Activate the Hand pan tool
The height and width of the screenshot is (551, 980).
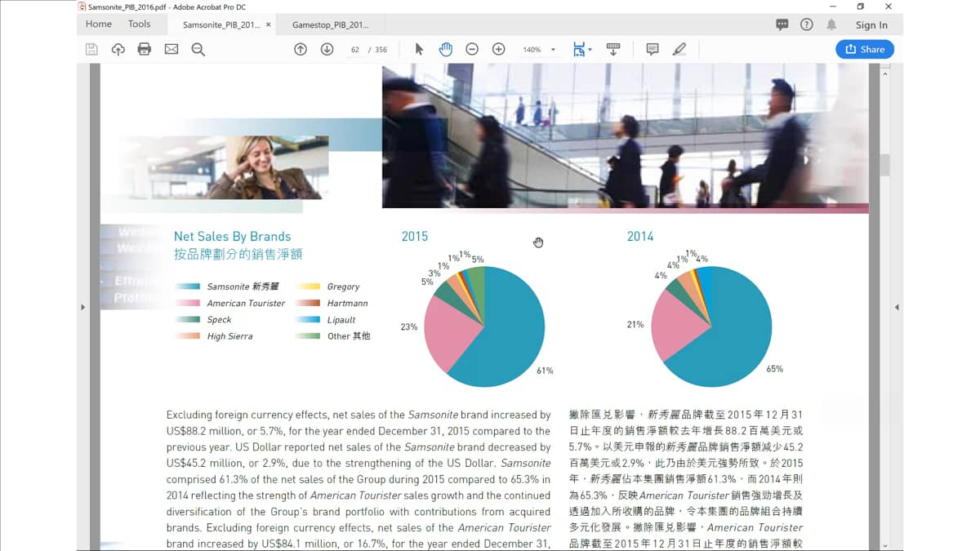445,49
